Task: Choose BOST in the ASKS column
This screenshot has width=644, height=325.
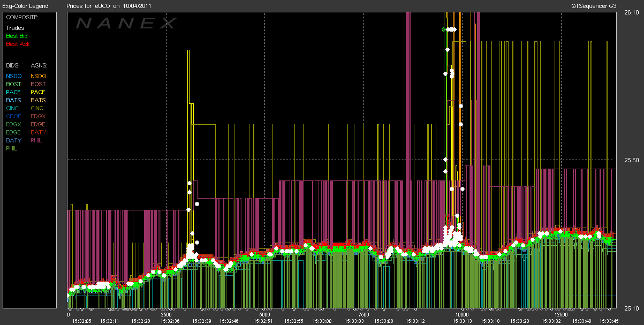Action: point(39,84)
